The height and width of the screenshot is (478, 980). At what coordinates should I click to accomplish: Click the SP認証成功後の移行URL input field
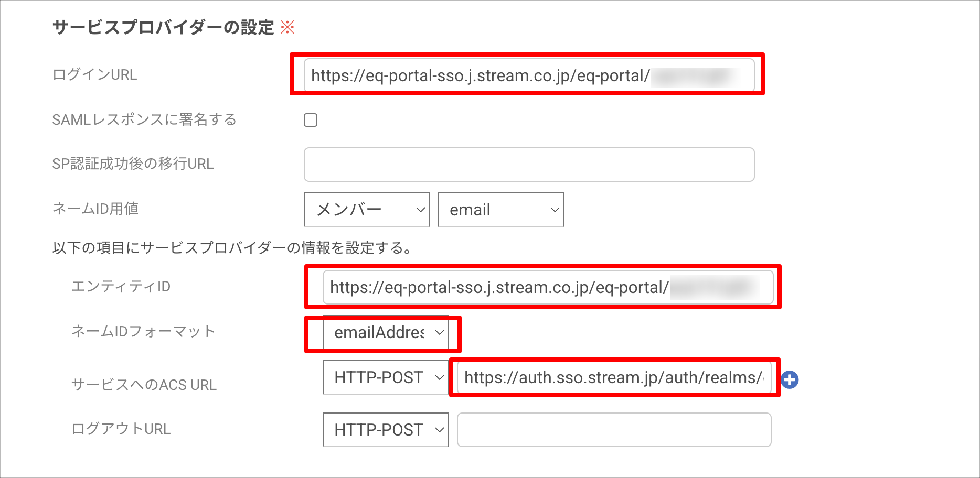(x=529, y=165)
